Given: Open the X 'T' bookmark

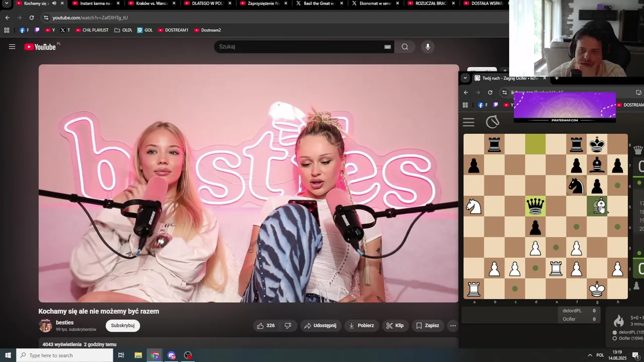Looking at the screenshot, I should (x=65, y=30).
